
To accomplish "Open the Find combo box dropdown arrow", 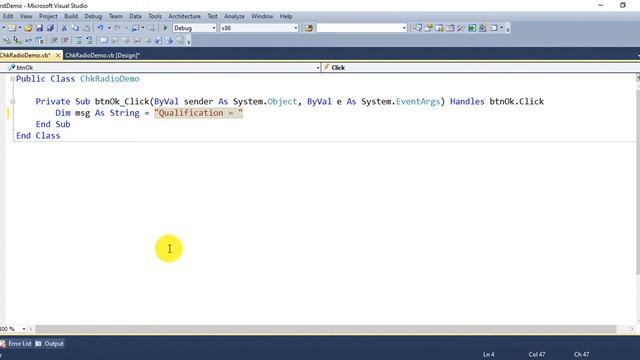I will [404, 28].
